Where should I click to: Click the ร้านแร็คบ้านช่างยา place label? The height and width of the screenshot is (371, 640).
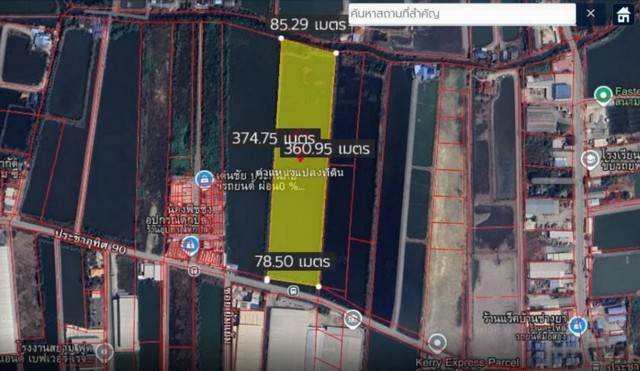pyautogui.click(x=524, y=318)
